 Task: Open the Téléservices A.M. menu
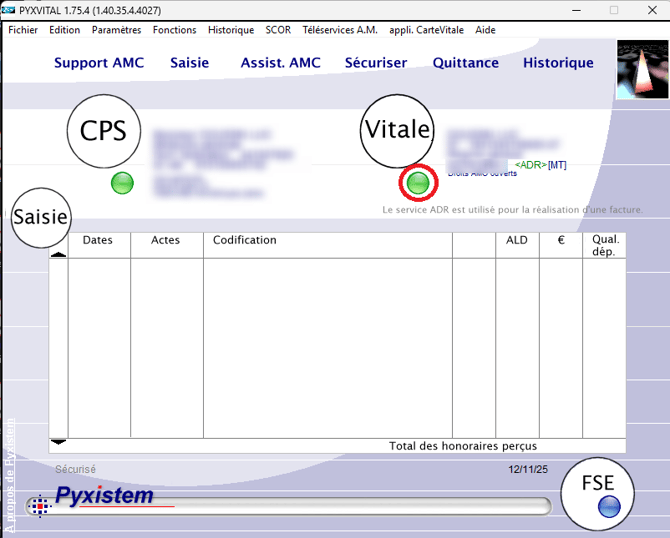pyautogui.click(x=340, y=30)
